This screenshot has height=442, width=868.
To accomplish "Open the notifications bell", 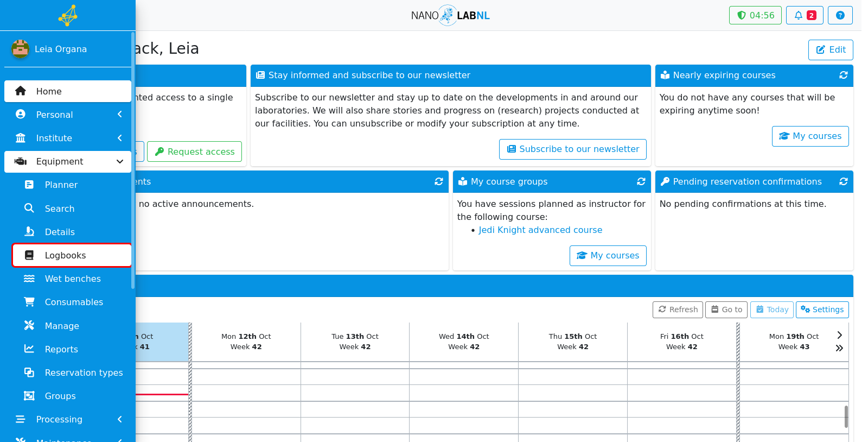I will [805, 15].
